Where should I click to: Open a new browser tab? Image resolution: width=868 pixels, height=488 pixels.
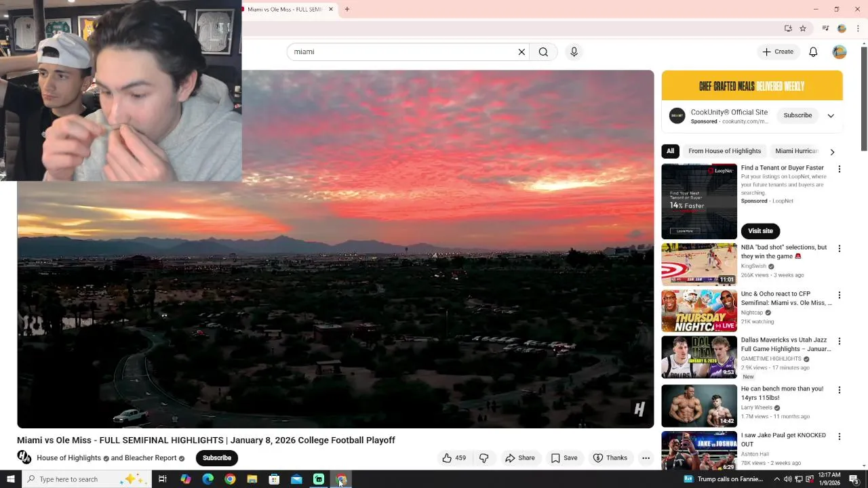pos(347,9)
